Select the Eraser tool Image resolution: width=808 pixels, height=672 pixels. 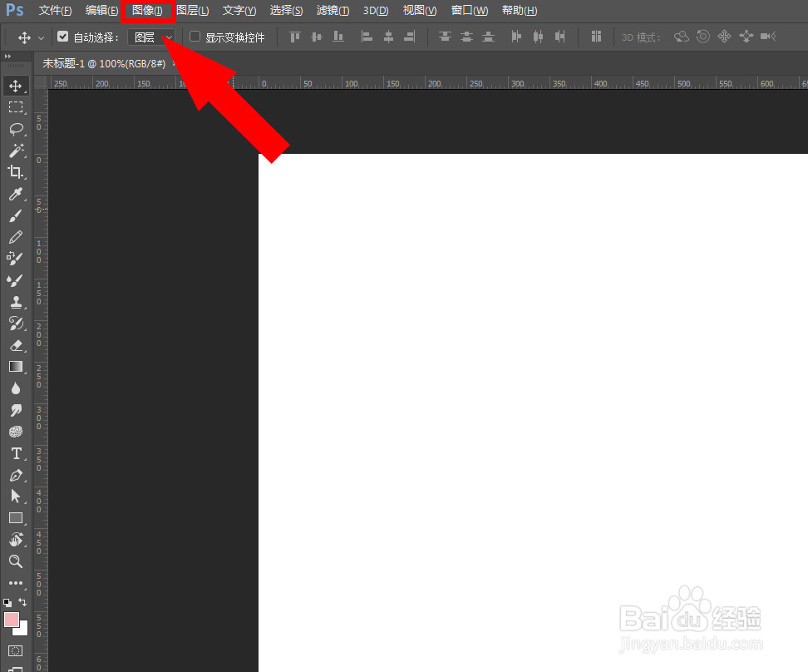[x=16, y=345]
